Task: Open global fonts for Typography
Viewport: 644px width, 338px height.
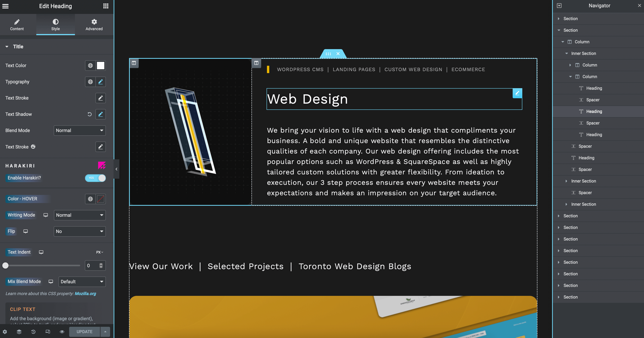Action: [90, 82]
